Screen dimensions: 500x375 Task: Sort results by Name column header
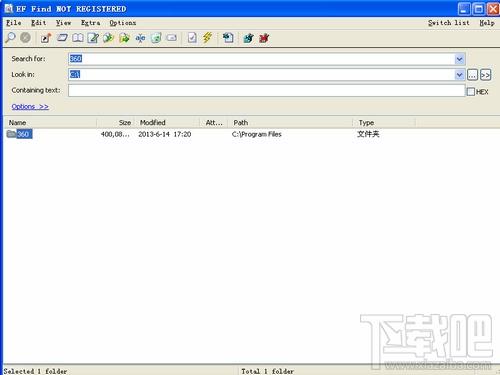[50, 123]
